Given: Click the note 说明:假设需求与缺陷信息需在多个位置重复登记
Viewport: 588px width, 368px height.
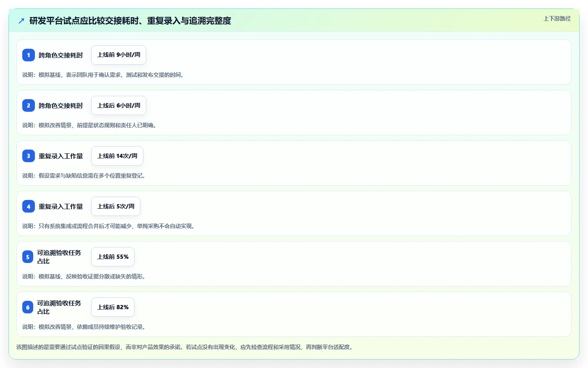Looking at the screenshot, I should 85,176.
